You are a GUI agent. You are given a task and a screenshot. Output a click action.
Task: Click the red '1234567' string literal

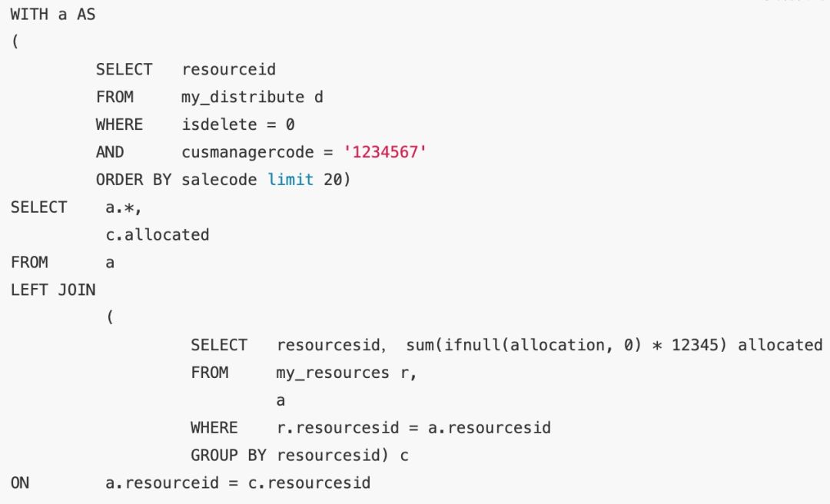388,152
